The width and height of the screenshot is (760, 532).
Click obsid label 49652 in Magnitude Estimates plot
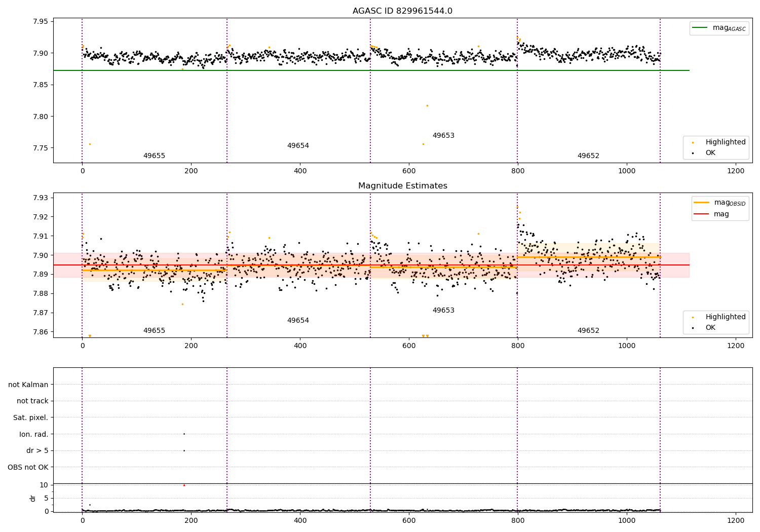(x=588, y=331)
